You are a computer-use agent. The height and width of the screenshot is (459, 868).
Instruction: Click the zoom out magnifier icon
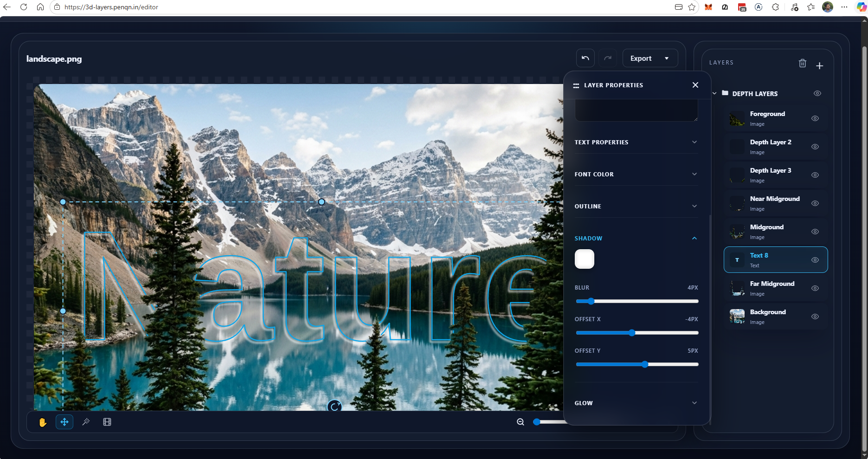point(520,422)
